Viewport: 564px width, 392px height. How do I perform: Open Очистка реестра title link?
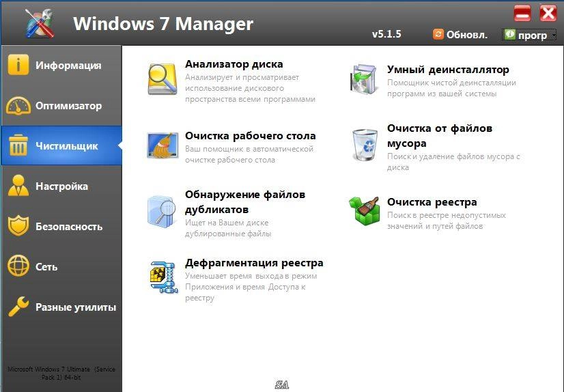[432, 202]
